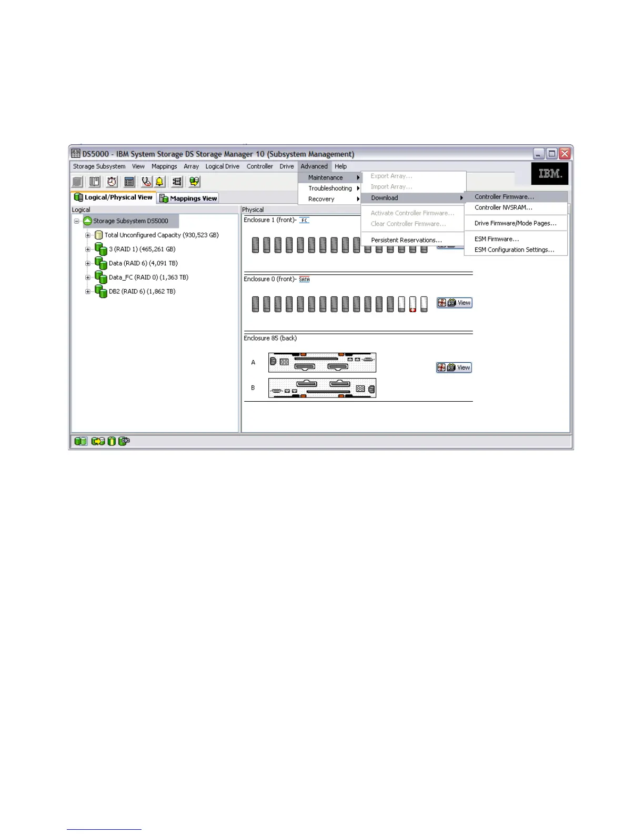Select the DB2 (RAID 6) (1,862 TB) label
The height and width of the screenshot is (834, 644).
(x=142, y=291)
